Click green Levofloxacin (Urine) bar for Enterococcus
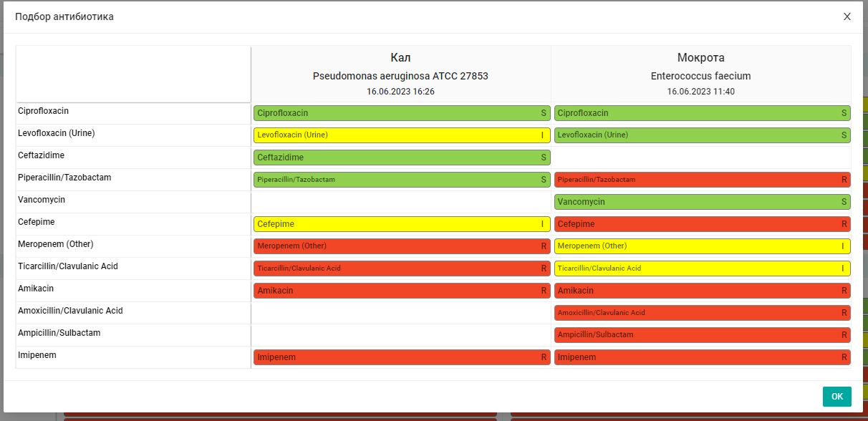 pyautogui.click(x=702, y=135)
